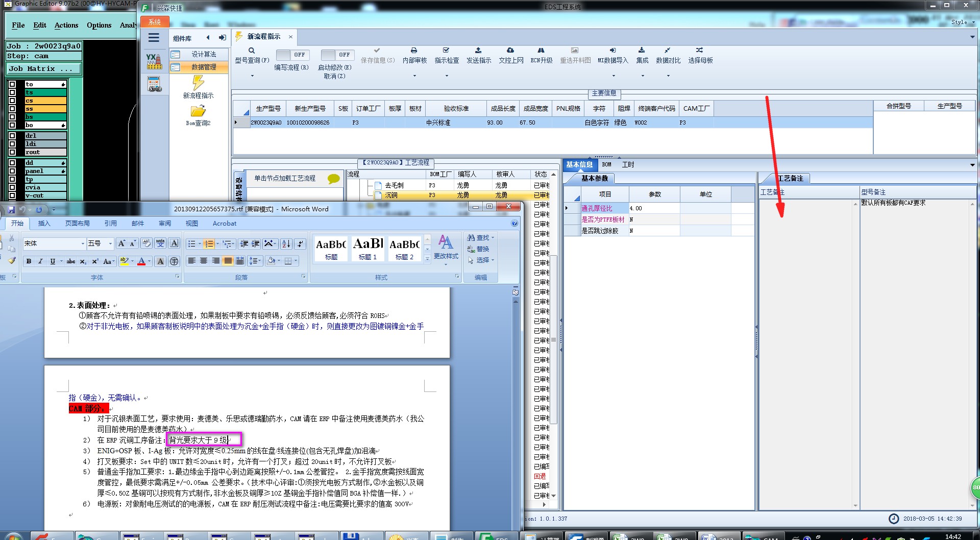Click the pin icon beside 组件库
980x540 pixels.
[222, 38]
